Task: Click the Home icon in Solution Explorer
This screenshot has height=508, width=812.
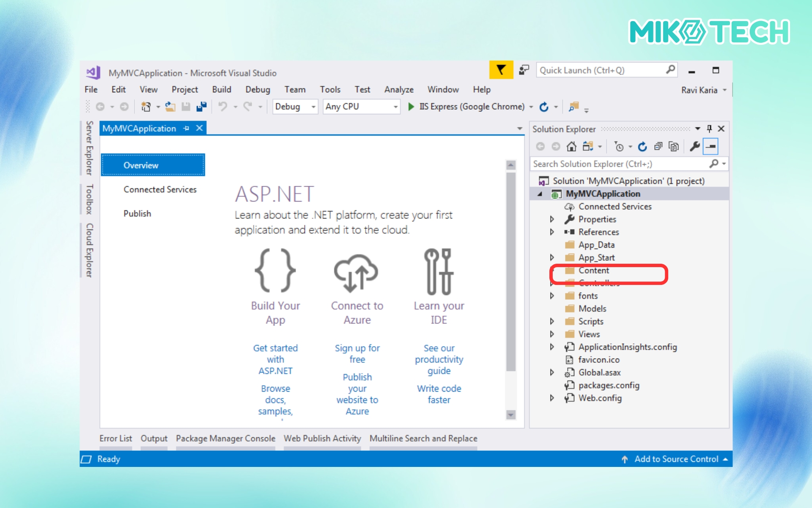Action: pos(571,146)
